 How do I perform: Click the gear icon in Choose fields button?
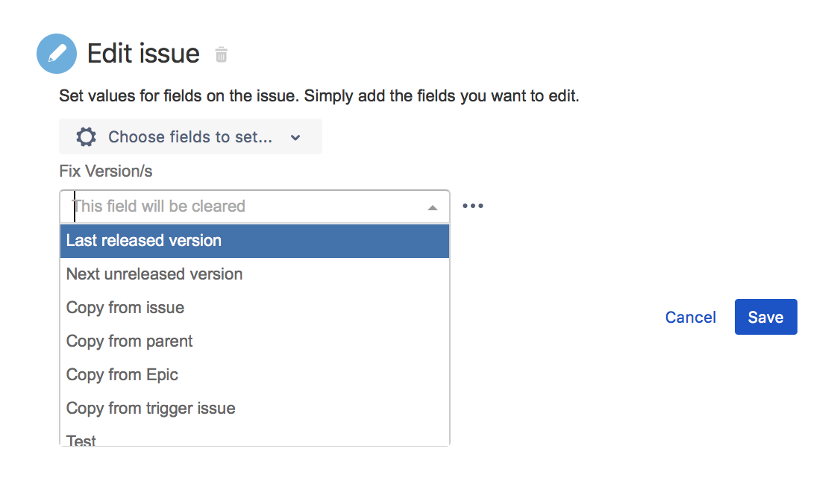[x=86, y=136]
